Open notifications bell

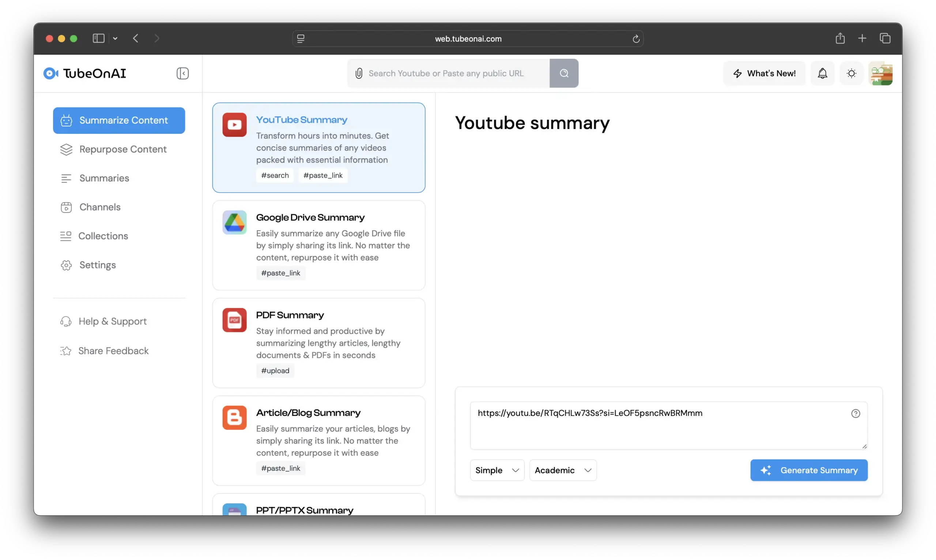click(822, 73)
